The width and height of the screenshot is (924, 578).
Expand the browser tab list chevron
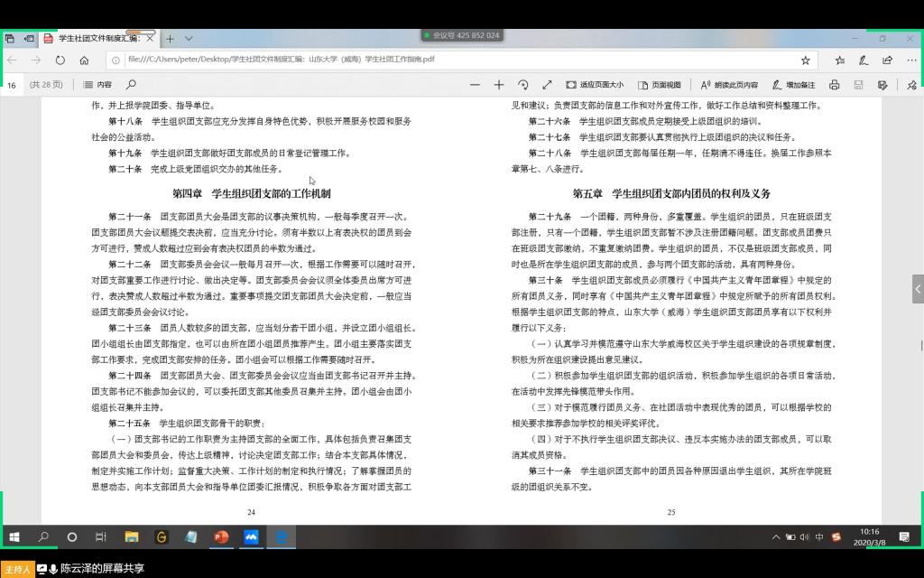tap(189, 38)
